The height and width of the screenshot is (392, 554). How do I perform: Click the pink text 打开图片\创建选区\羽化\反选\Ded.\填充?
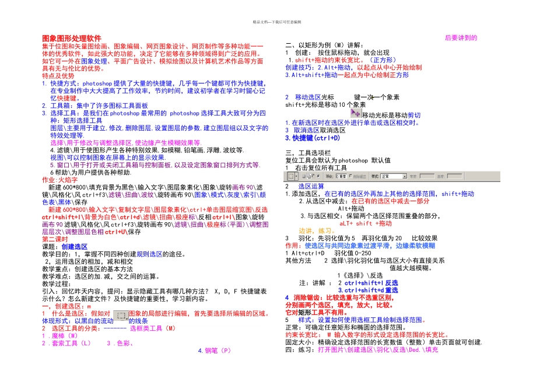click(378, 349)
